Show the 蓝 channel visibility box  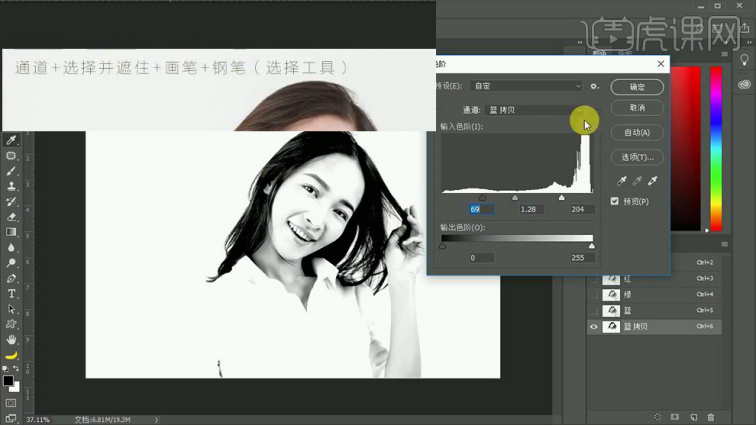pyautogui.click(x=594, y=310)
